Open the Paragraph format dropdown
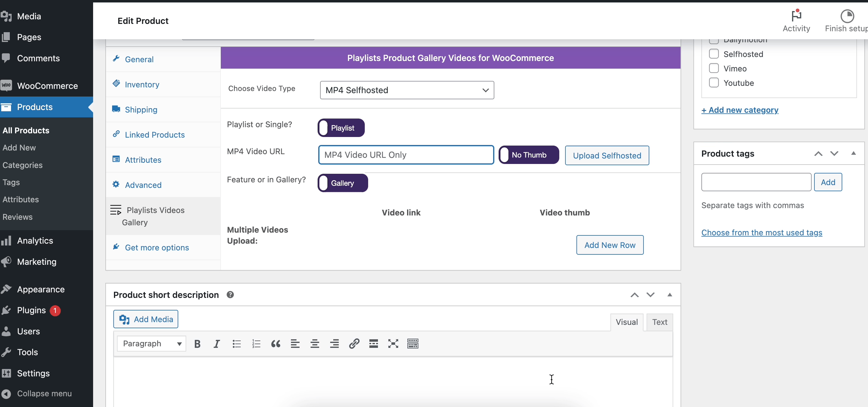This screenshot has height=407, width=868. pyautogui.click(x=152, y=344)
